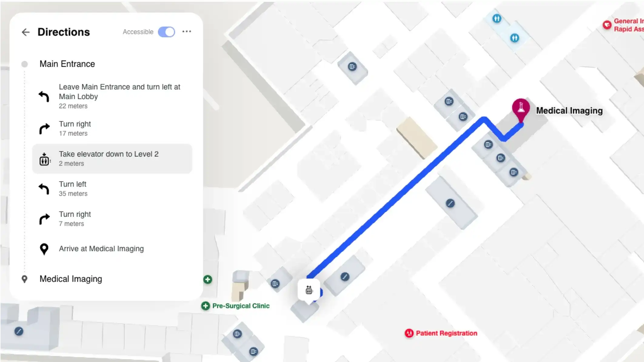This screenshot has width=644, height=362.
Task: Expand the Main Entrance starting point
Action: pyautogui.click(x=67, y=64)
